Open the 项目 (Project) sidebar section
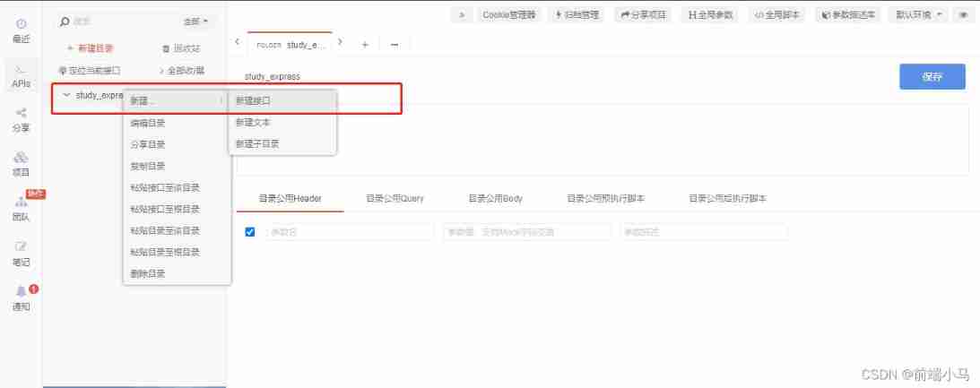The width and height of the screenshot is (980, 388). point(22,164)
